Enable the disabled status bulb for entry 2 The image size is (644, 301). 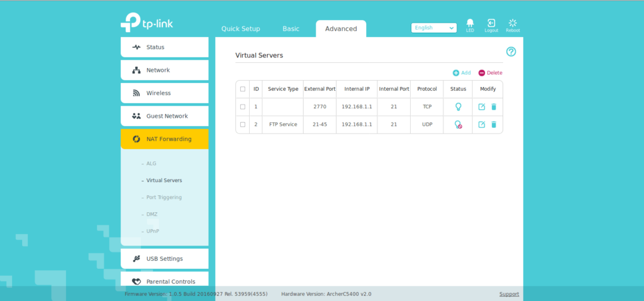(x=458, y=125)
